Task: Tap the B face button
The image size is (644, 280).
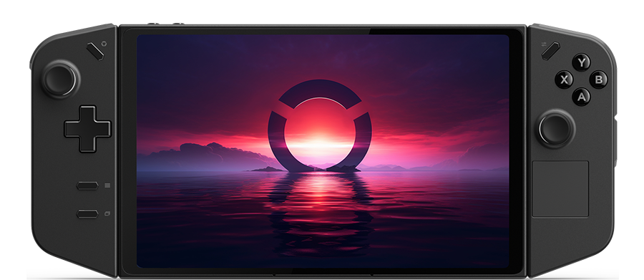Action: (x=598, y=79)
